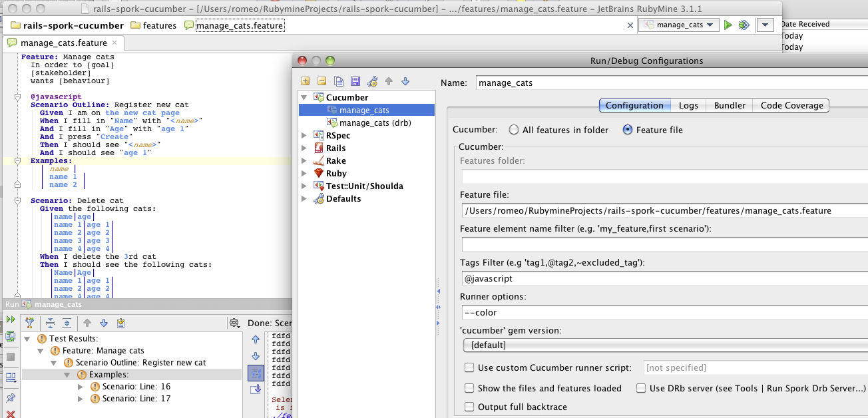Move down in console output stack trace
The width and height of the screenshot is (868, 418).
click(256, 356)
